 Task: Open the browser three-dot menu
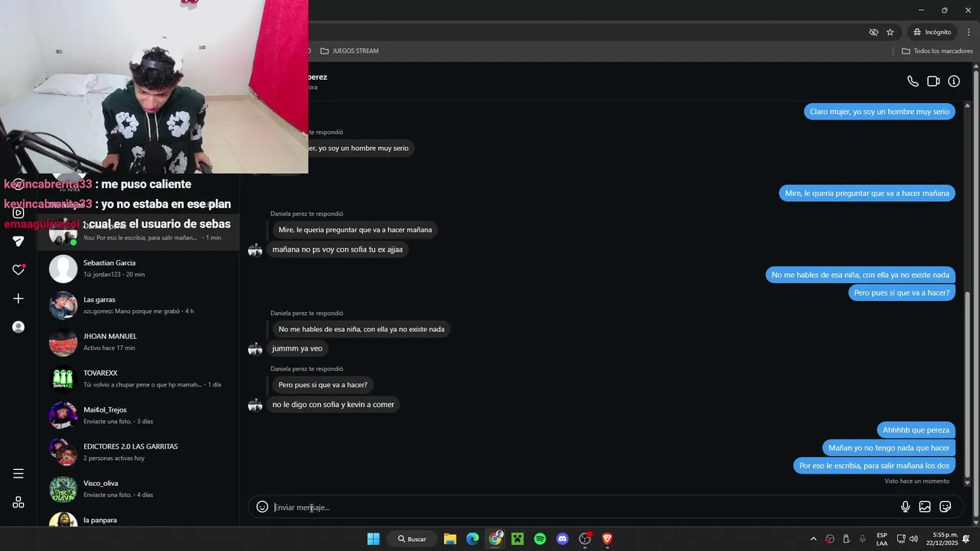click(x=969, y=32)
